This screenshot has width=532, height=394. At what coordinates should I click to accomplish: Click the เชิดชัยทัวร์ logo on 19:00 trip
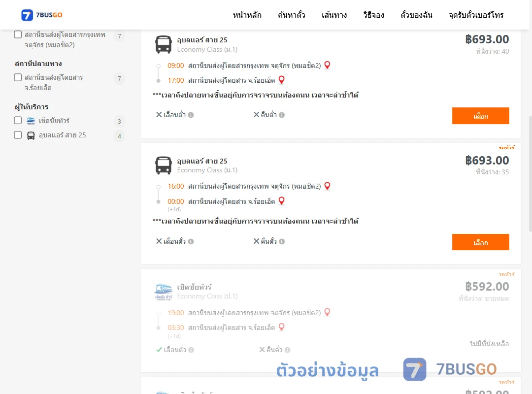(x=164, y=292)
